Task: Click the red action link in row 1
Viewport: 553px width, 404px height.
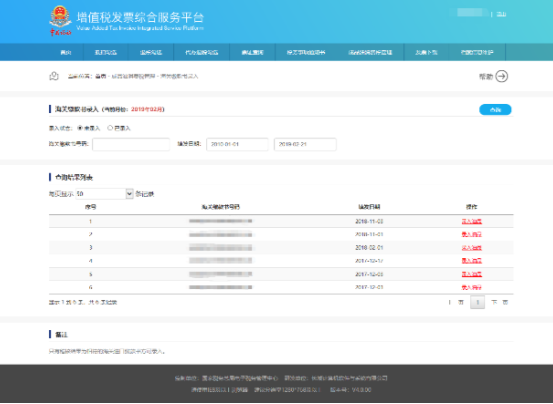Action: click(x=472, y=221)
